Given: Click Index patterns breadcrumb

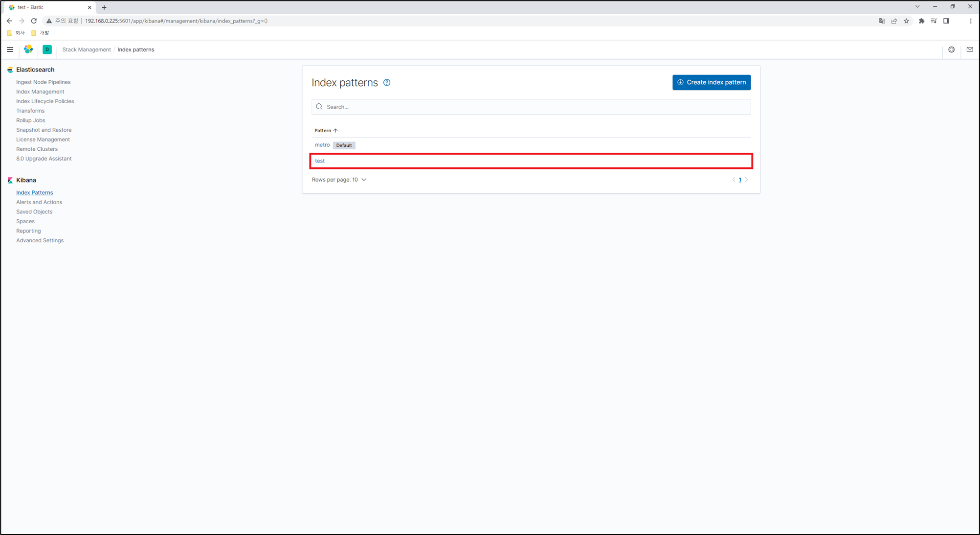Looking at the screenshot, I should click(136, 49).
